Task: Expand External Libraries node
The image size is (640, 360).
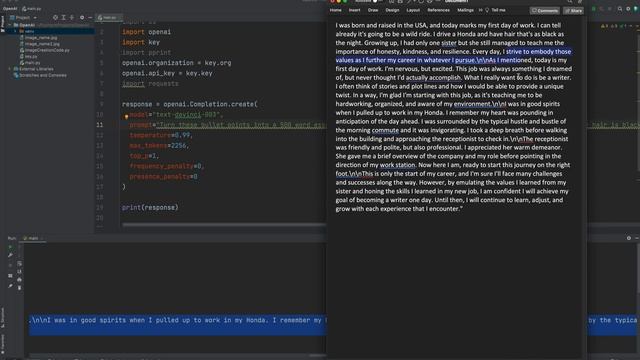Action: [10, 69]
